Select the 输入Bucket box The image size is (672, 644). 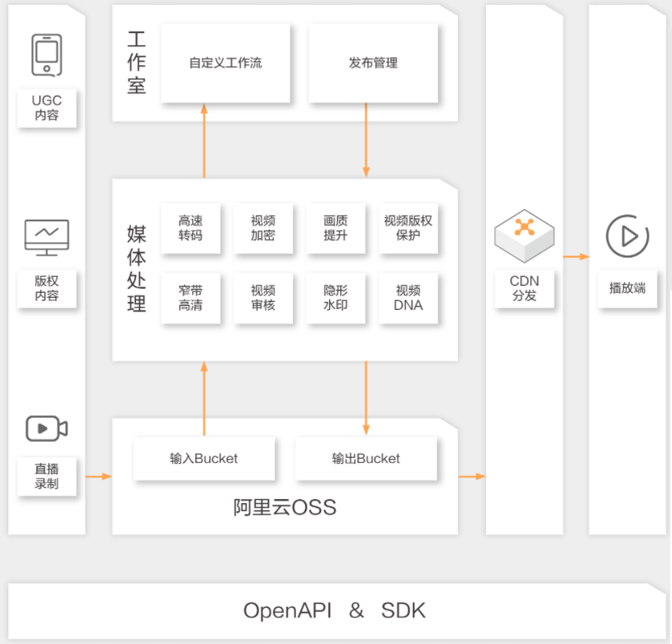(x=204, y=458)
